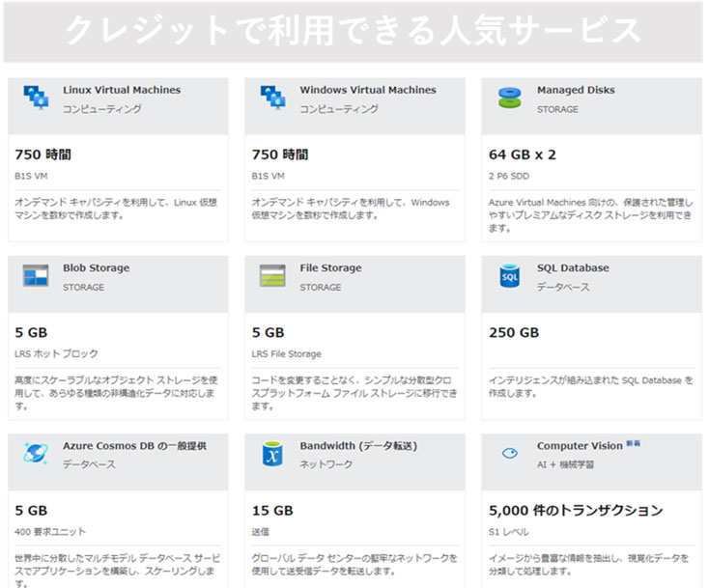Open the File Storage title
This screenshot has height=588, width=709.
[x=330, y=268]
